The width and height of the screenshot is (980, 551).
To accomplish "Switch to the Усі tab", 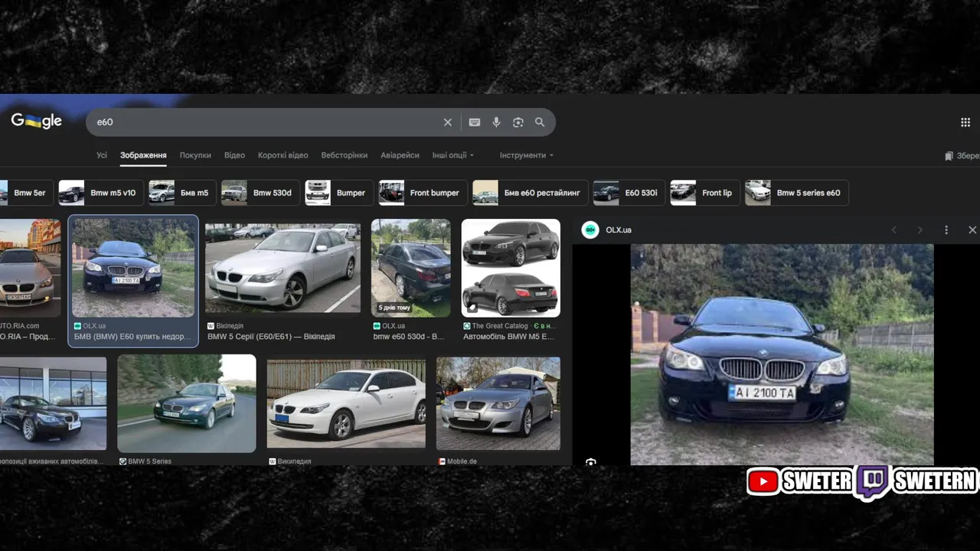I will 102,155.
